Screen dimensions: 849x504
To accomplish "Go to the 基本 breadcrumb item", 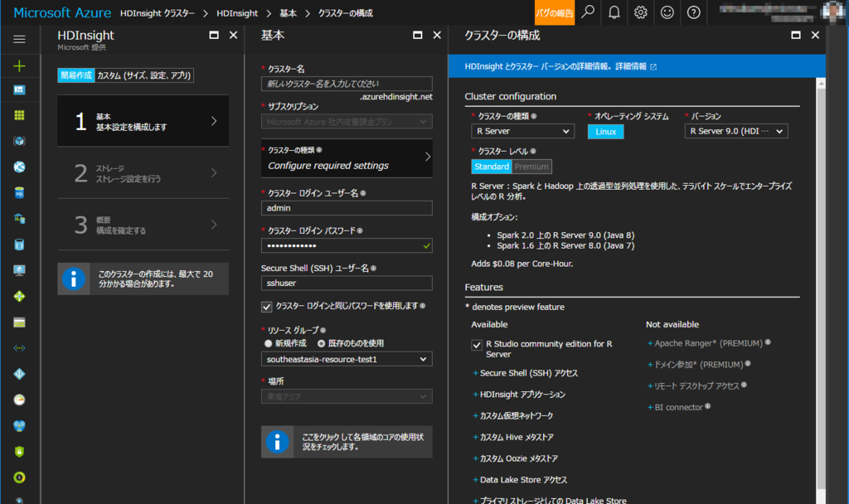I will (x=288, y=13).
